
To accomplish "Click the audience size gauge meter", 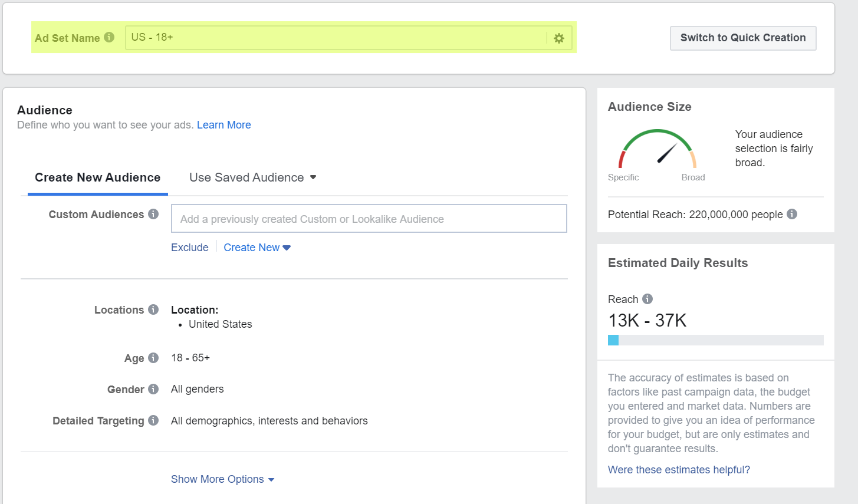I will [658, 149].
